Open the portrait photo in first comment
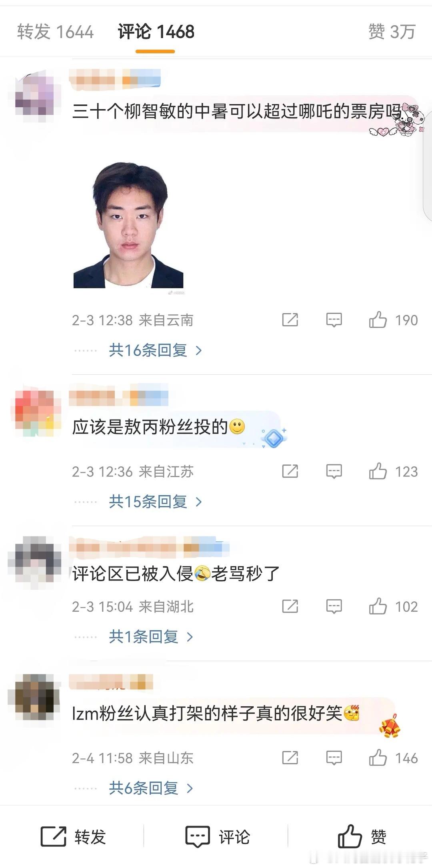The height and width of the screenshot is (868, 432). (128, 225)
